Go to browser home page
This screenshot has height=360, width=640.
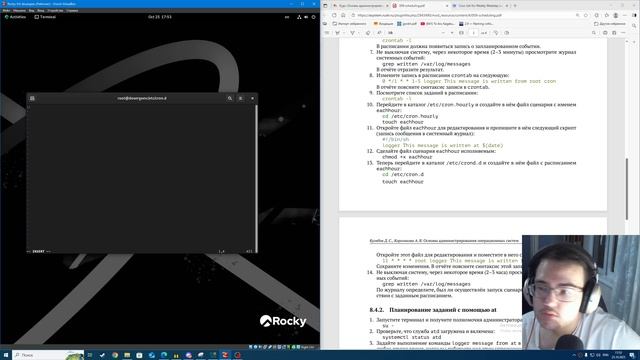(x=343, y=15)
